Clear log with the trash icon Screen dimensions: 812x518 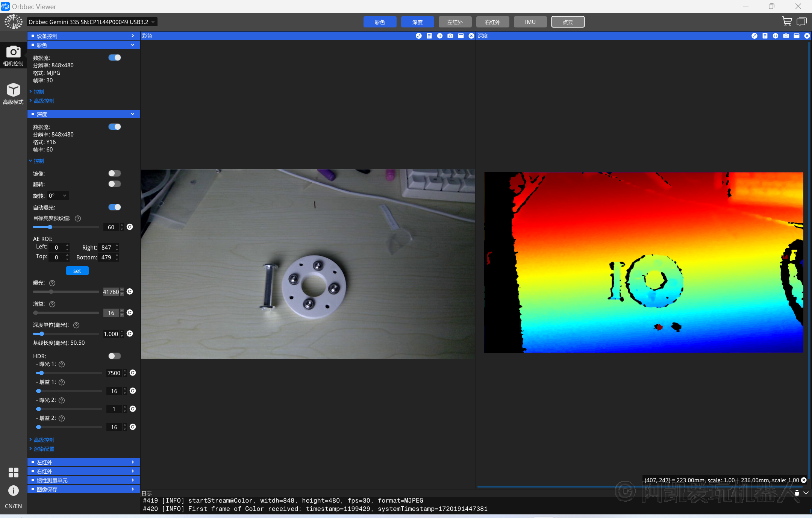[x=797, y=493]
